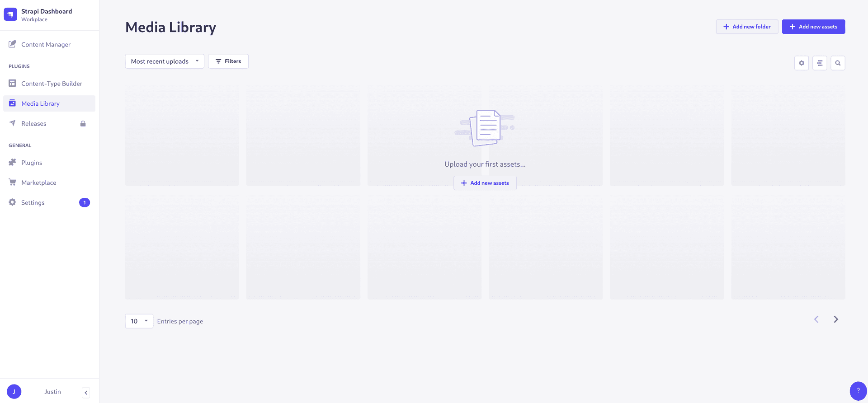Go to next page arrow
The image size is (868, 403).
click(x=835, y=319)
